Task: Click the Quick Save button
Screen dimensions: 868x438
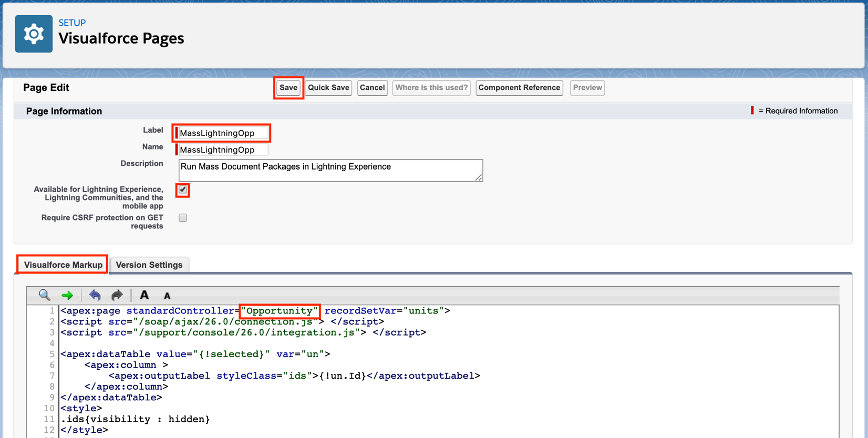Action: [328, 88]
